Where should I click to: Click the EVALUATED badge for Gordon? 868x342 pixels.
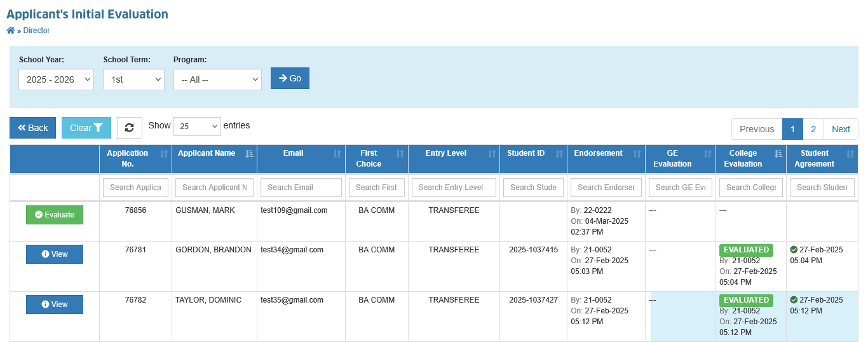(x=747, y=250)
